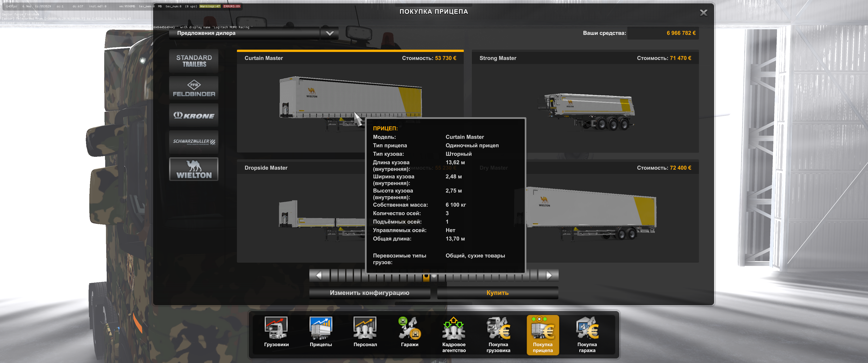The height and width of the screenshot is (363, 868).
Task: Select the Wielton brand logo
Action: 194,169
